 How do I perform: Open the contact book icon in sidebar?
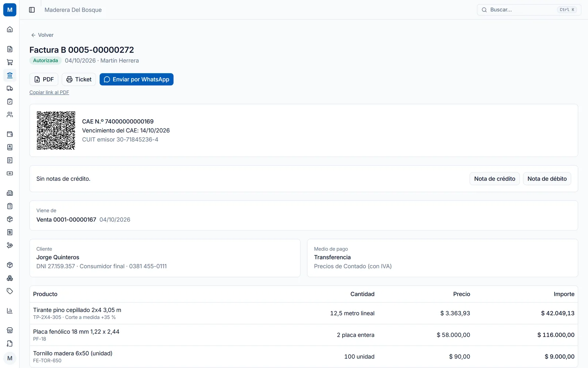click(10, 147)
